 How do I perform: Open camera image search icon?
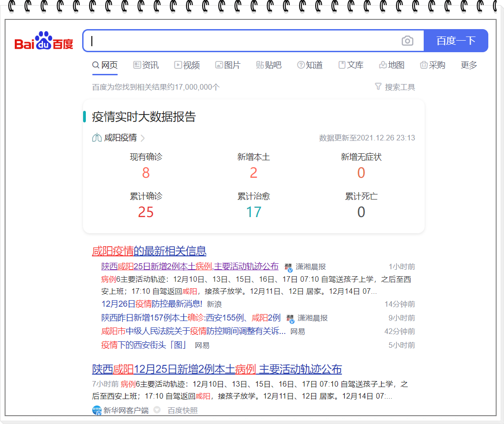click(x=407, y=41)
